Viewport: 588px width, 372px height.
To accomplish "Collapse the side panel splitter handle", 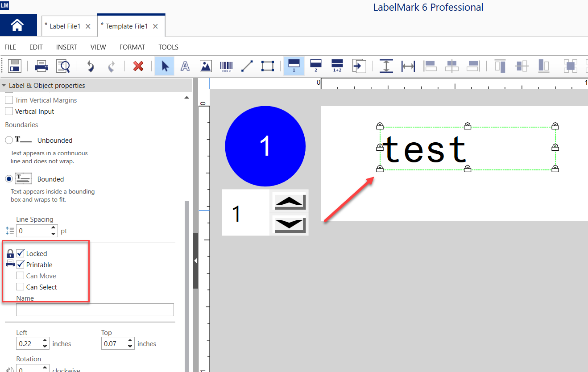I will click(x=195, y=261).
